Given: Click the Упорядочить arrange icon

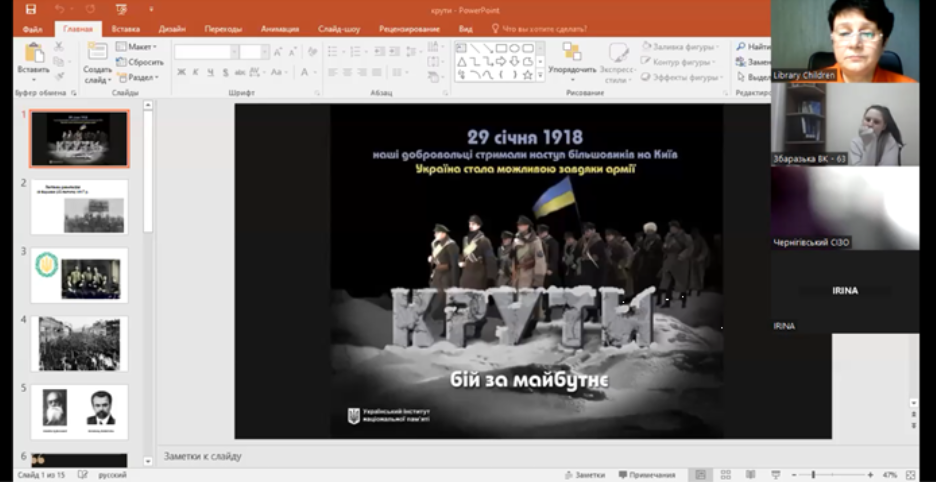Looking at the screenshot, I should 572,52.
